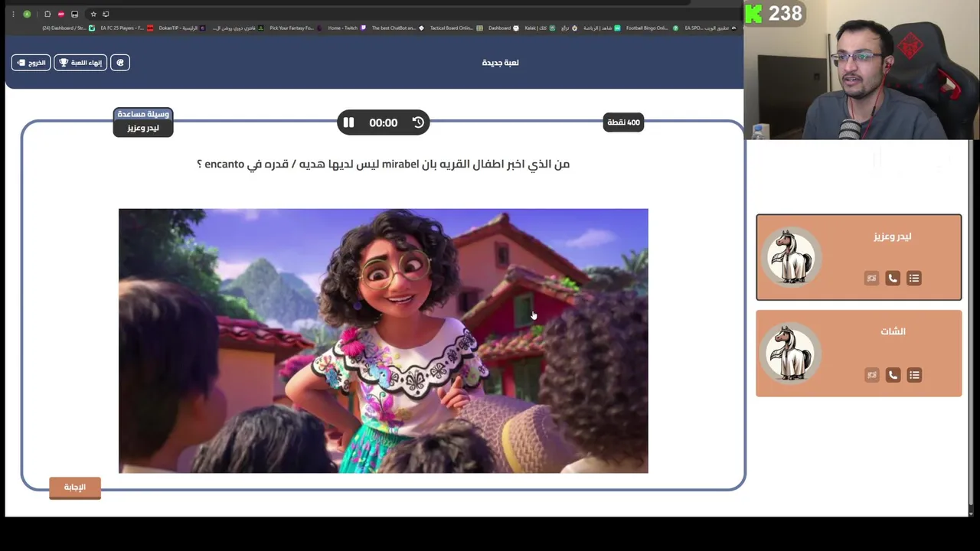The image size is (980, 551).
Task: Select the الشات team card name
Action: click(x=893, y=331)
